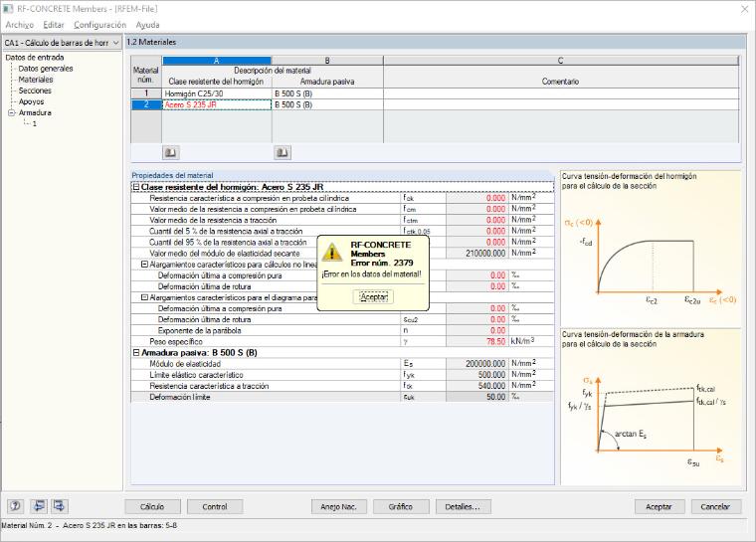Image resolution: width=756 pixels, height=542 pixels.
Task: Open the Ayuda menu
Action: pyautogui.click(x=147, y=25)
